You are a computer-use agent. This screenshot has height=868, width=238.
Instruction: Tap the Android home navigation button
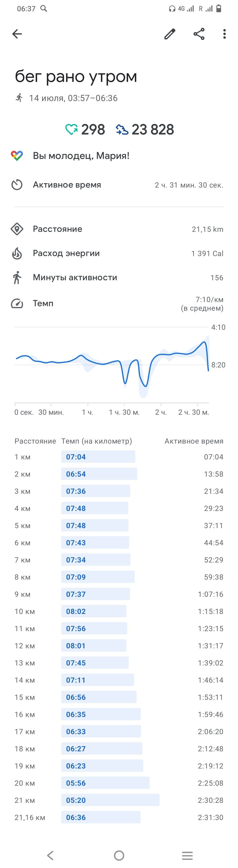pyautogui.click(x=119, y=855)
